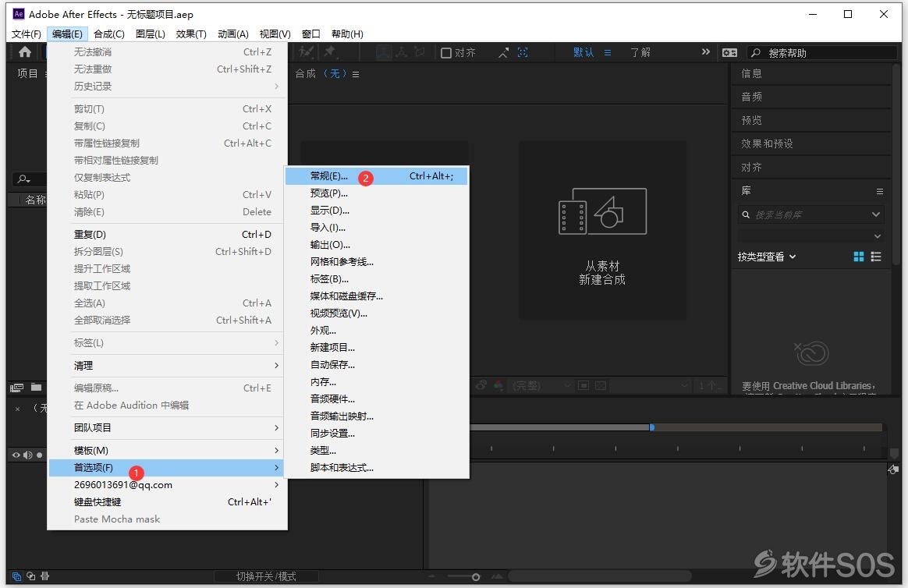The height and width of the screenshot is (588, 908).
Task: Toggle the 对齐 snapping checkbox
Action: click(x=446, y=53)
